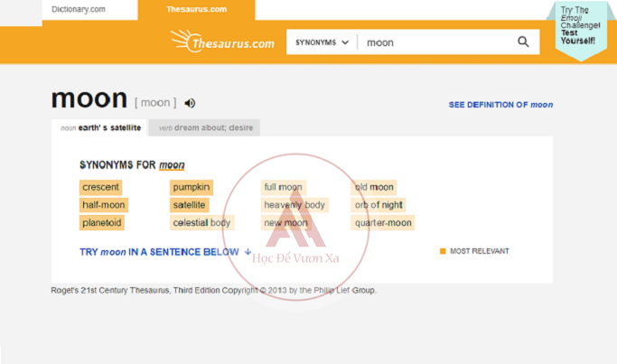617x364 pixels.
Task: Select the Thesaurus.com tab
Action: click(196, 9)
